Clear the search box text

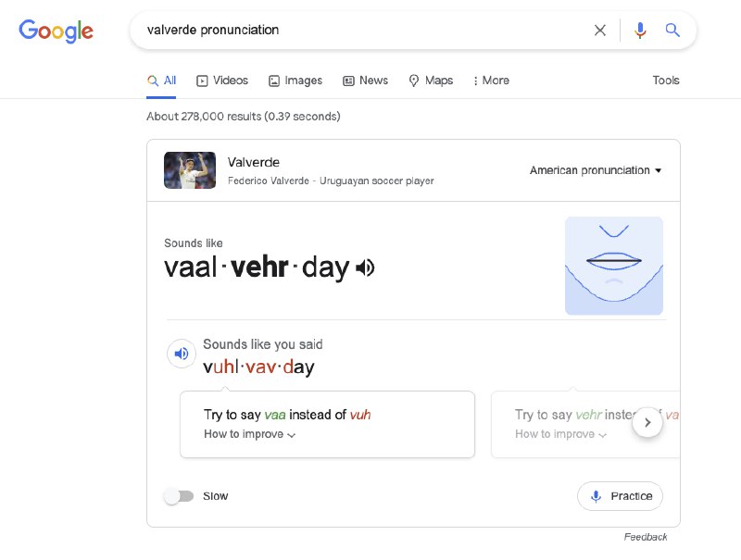tap(600, 31)
